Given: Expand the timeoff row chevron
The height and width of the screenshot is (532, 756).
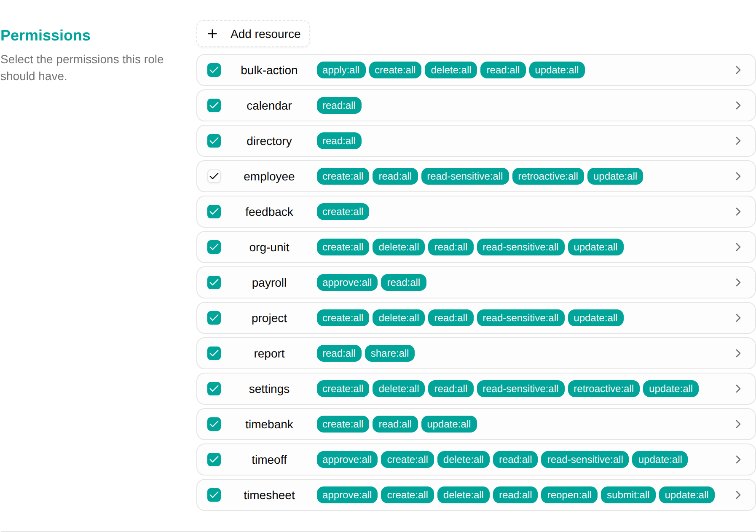Looking at the screenshot, I should [738, 459].
